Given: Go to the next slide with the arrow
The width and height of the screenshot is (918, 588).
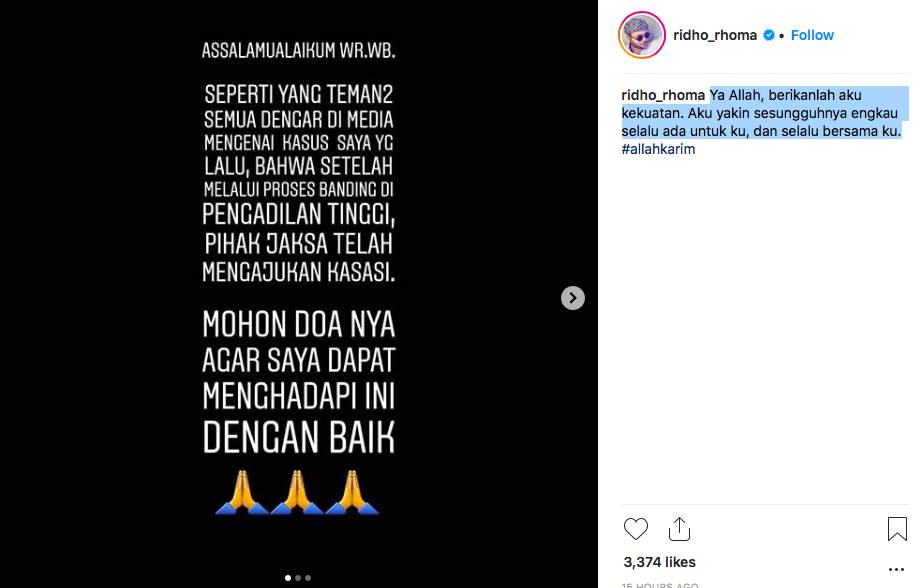Looking at the screenshot, I should 573,298.
